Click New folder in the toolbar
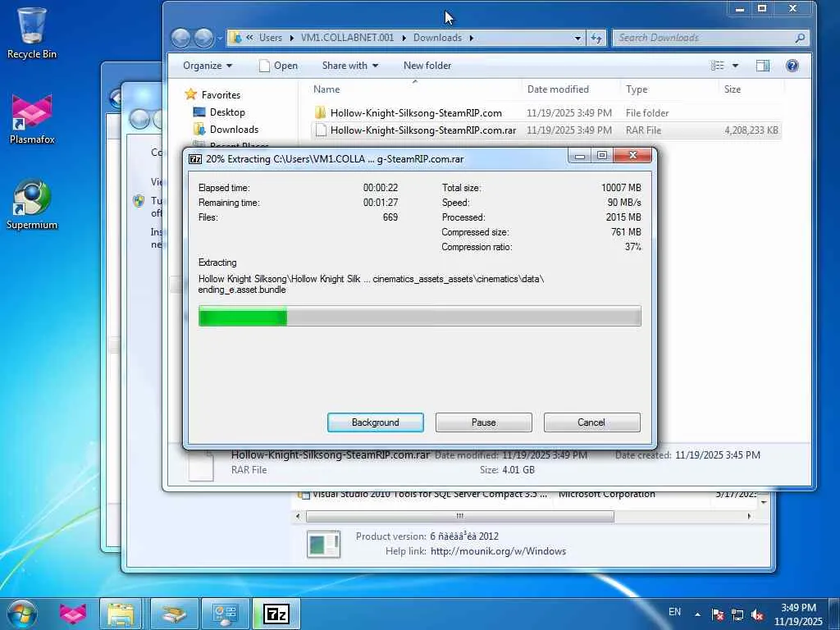 click(427, 66)
